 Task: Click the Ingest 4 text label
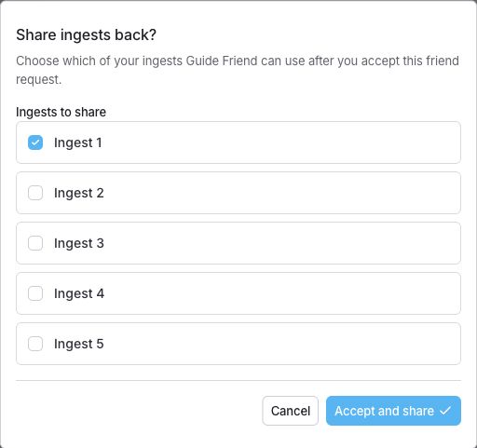[x=79, y=293]
